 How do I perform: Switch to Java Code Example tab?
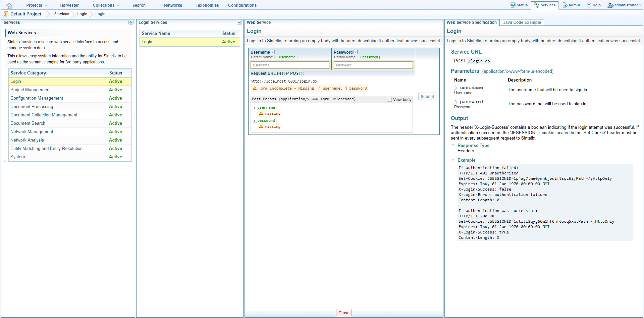pos(522,22)
